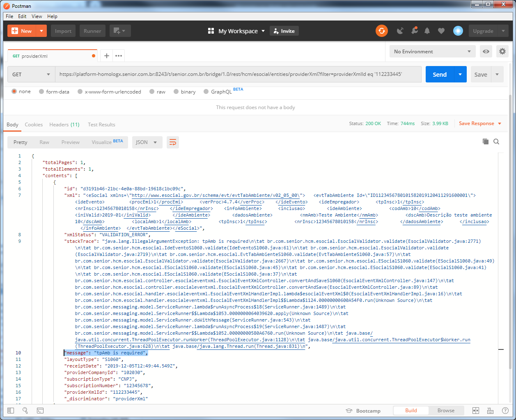Click the heart icon in header

[x=441, y=31]
